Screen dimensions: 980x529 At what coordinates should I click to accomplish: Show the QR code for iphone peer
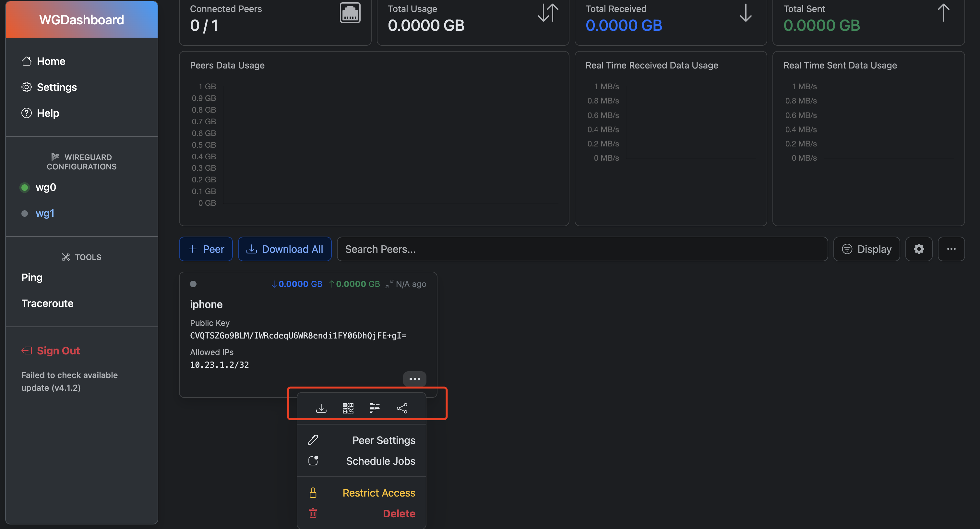point(348,408)
